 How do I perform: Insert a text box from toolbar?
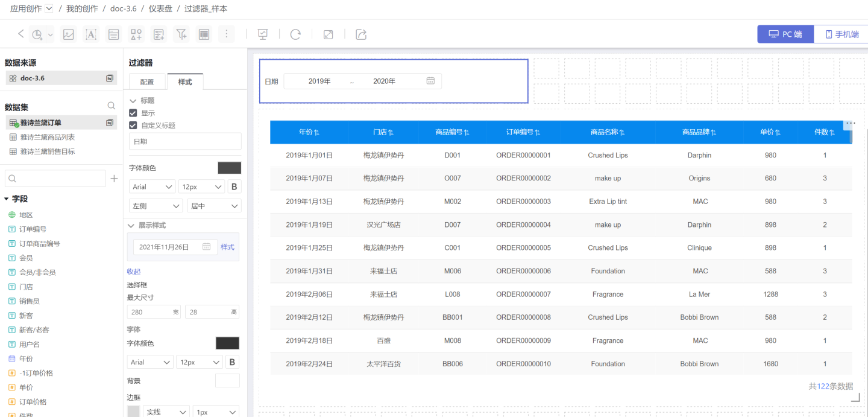coord(91,34)
